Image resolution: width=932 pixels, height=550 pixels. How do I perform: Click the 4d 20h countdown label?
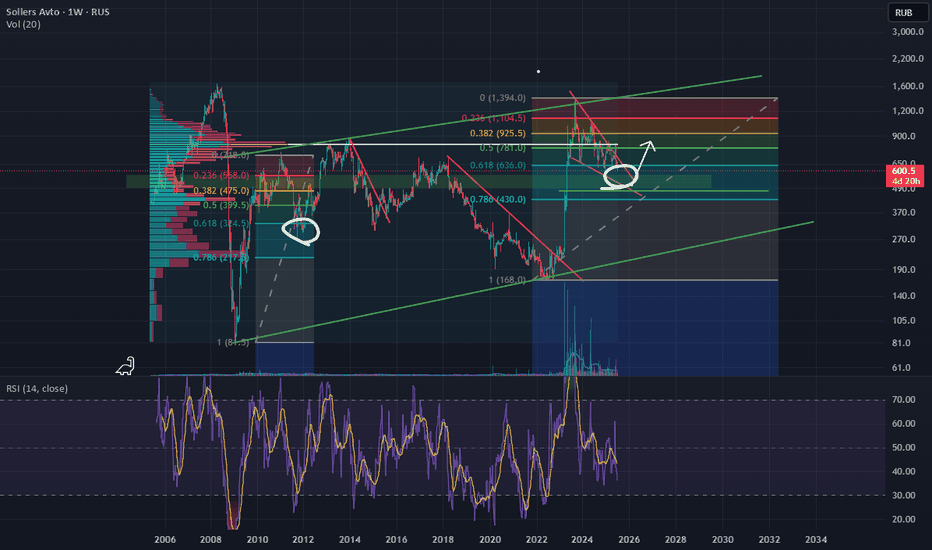[903, 181]
